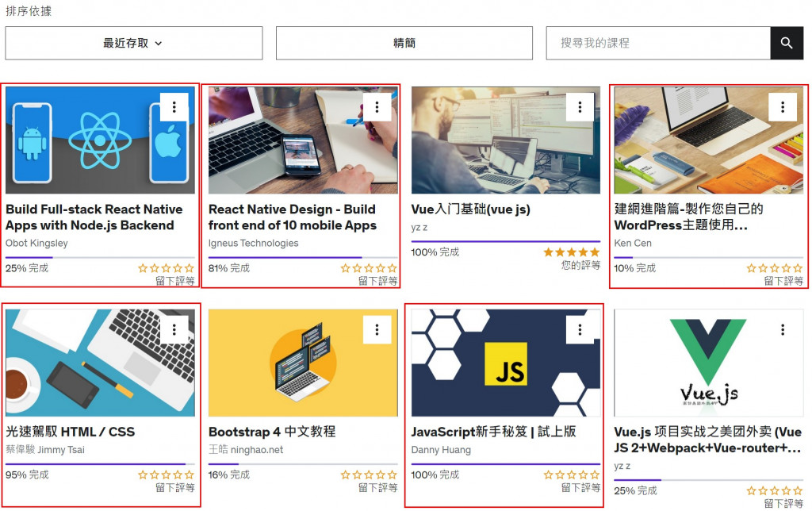Focus the 搜尋我的課程 search field
This screenshot has width=812, height=511.
(x=658, y=43)
